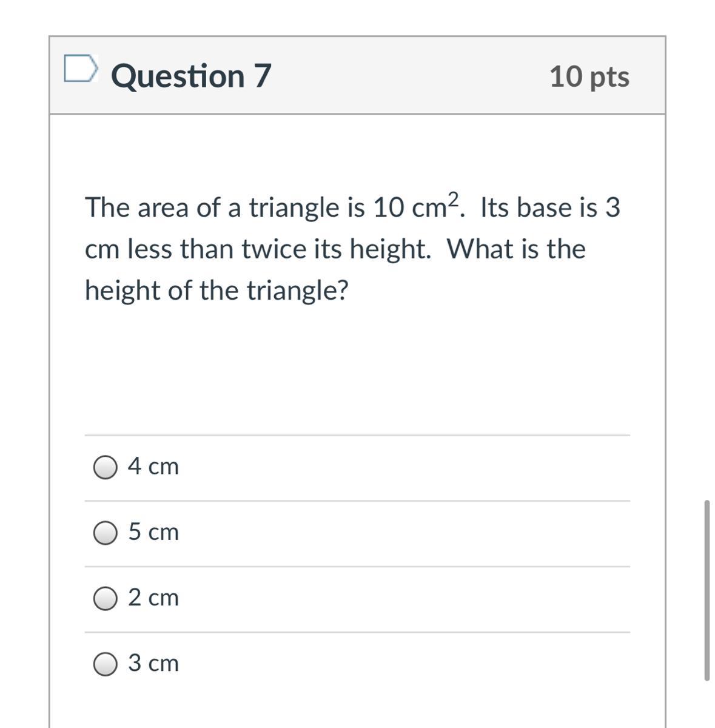The height and width of the screenshot is (728, 715).
Task: Click the "3 cm" answer label text
Action: [x=153, y=663]
